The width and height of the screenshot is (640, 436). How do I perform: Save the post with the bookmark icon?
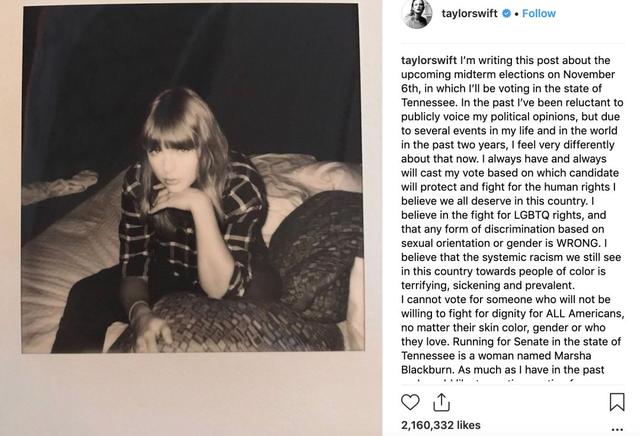pyautogui.click(x=617, y=402)
